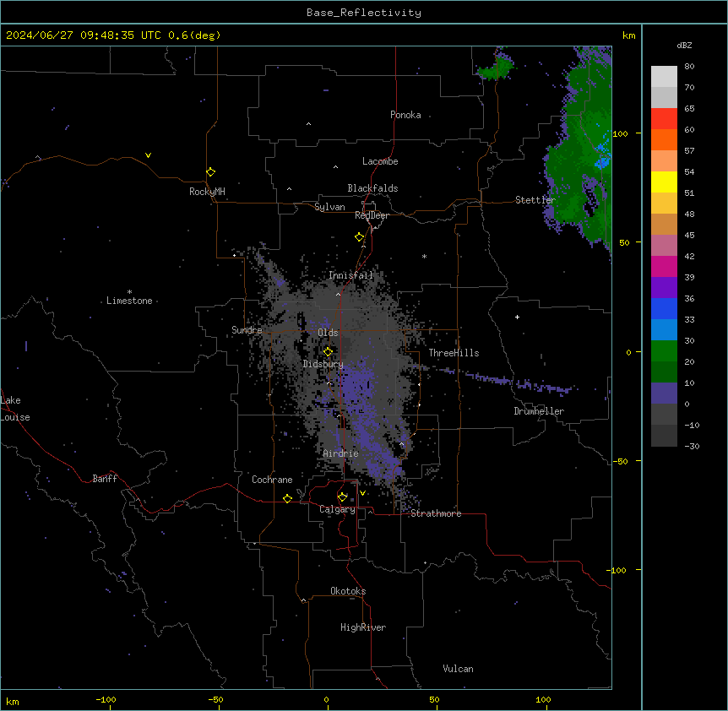The image size is (728, 711).
Task: Click the Olds town label
Action: (x=328, y=333)
